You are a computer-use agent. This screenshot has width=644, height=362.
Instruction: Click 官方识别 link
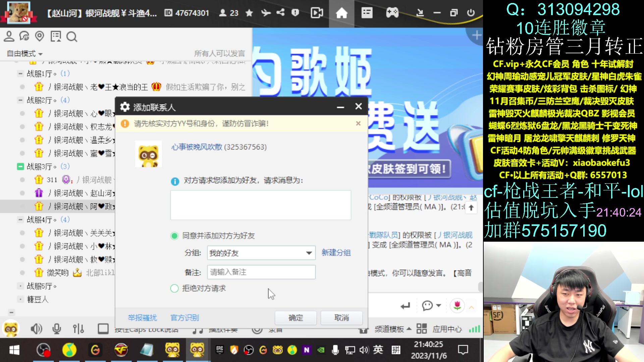click(x=184, y=318)
